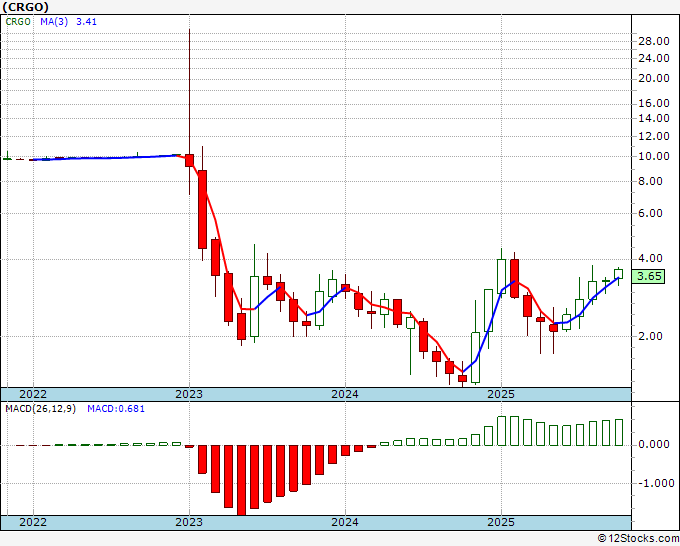680x546 pixels.
Task: Click the 24.00 price axis label
Action: tap(654, 58)
